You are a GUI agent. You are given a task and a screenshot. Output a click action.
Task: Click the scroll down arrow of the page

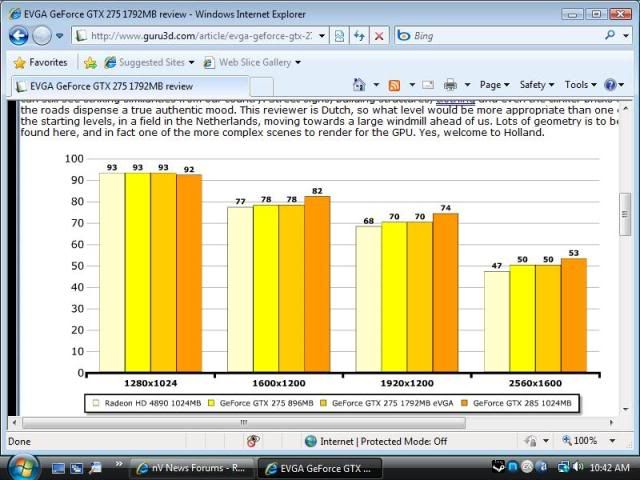(626, 409)
